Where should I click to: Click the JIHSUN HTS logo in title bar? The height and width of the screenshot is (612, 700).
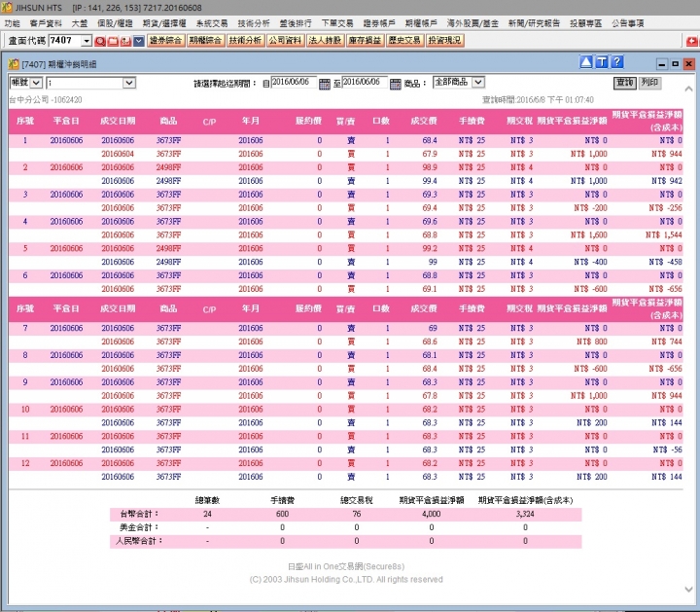click(x=7, y=8)
